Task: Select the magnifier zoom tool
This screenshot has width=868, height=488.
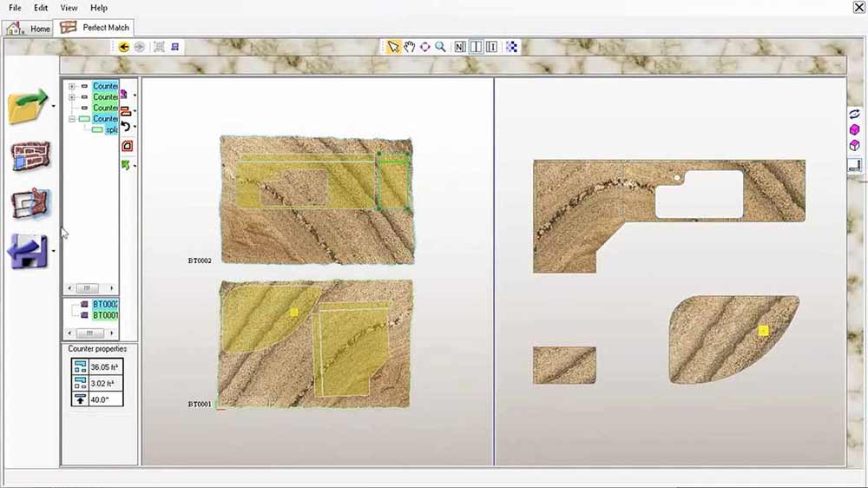Action: tap(441, 47)
